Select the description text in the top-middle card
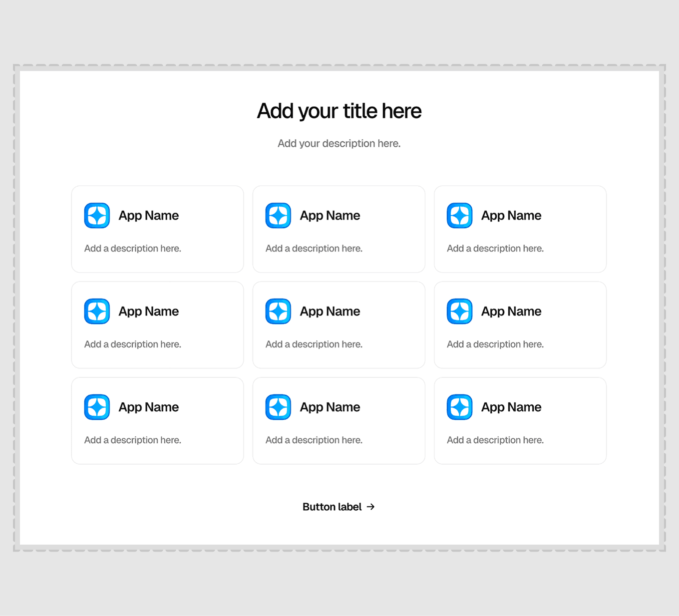This screenshot has width=679, height=616. [x=314, y=249]
